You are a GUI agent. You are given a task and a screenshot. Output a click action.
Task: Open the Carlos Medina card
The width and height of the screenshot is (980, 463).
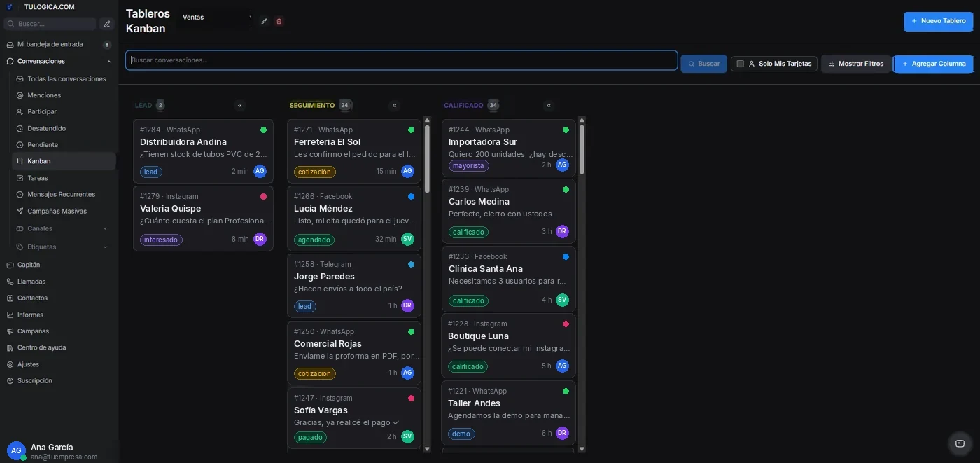509,210
